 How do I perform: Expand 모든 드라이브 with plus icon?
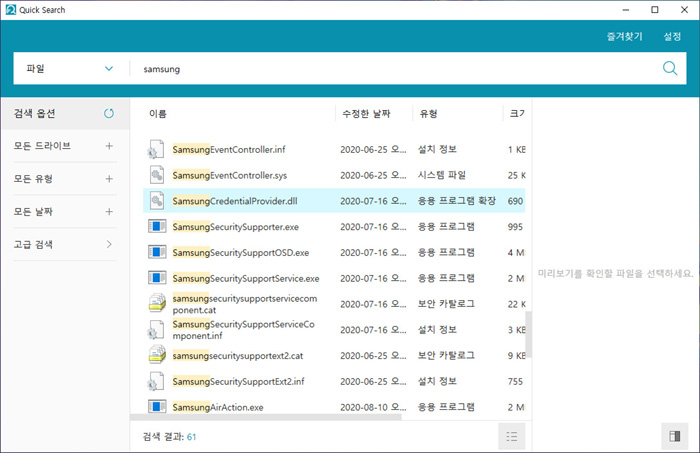[109, 146]
